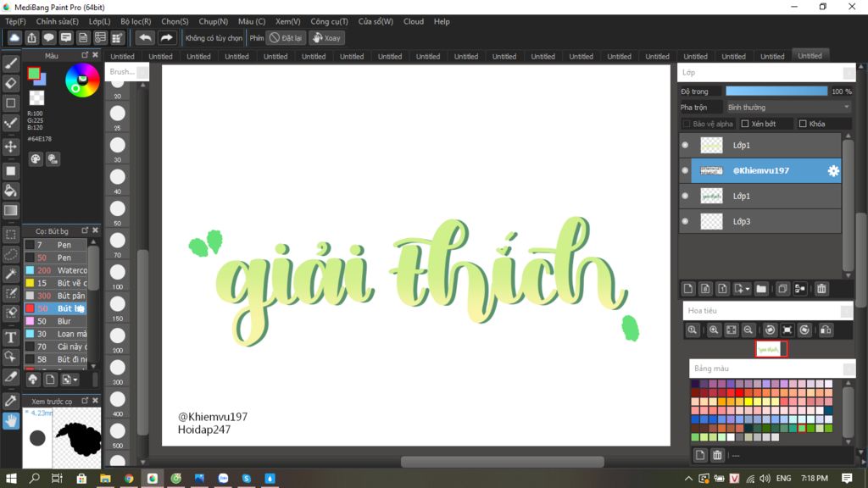Click the Redo arrow in toolbar

(166, 37)
